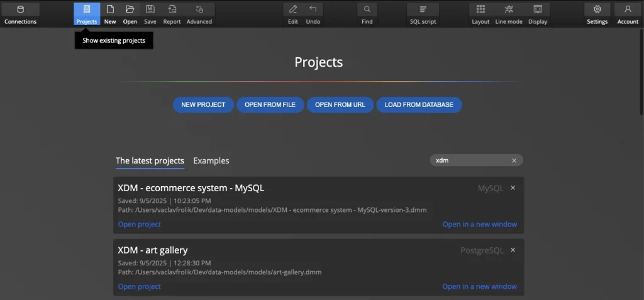
Task: Remove XDM ecommerce system project from list
Action: pos(513,188)
